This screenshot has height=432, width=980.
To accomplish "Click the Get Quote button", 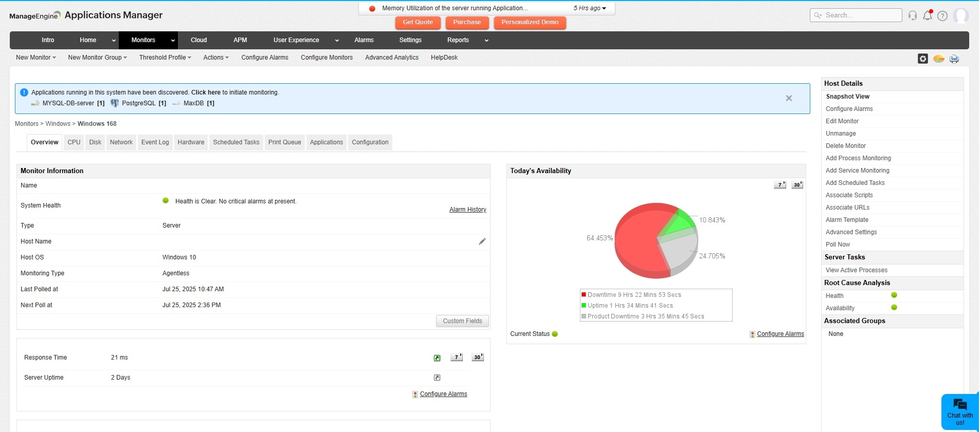I will (418, 23).
